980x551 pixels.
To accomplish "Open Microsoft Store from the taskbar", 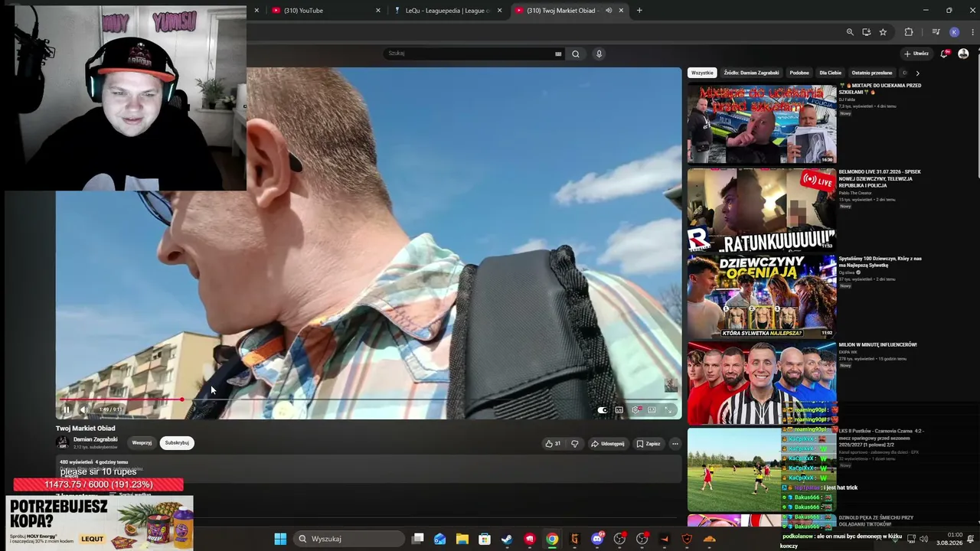I will (485, 539).
